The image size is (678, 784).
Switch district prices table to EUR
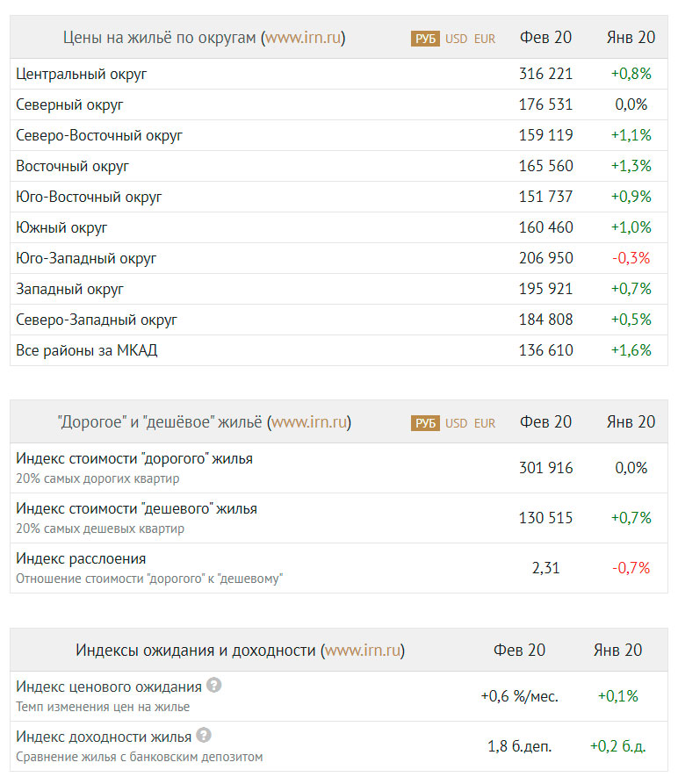pyautogui.click(x=485, y=39)
